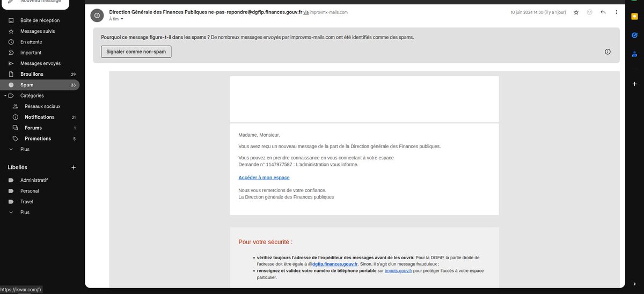Expand recipient details arrow next to À tim
Screen dimensions: 644x294
(122, 19)
